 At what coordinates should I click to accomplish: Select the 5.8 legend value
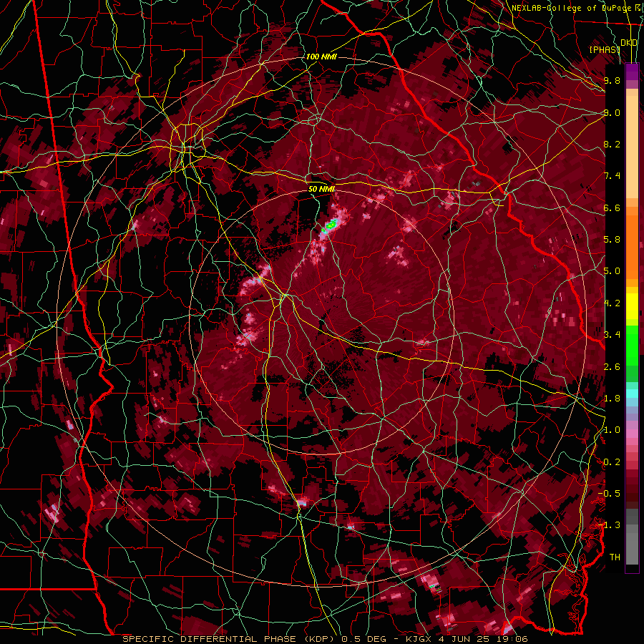tap(612, 240)
